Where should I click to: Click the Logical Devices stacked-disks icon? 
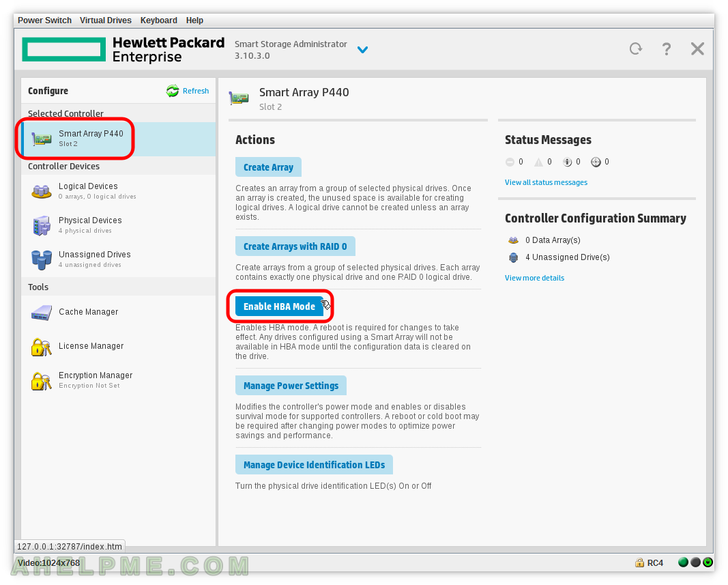pyautogui.click(x=41, y=191)
